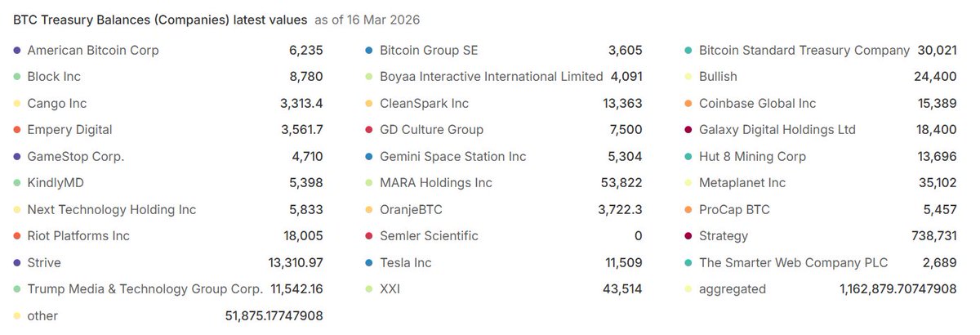Click the "other" legend entry

click(42, 315)
